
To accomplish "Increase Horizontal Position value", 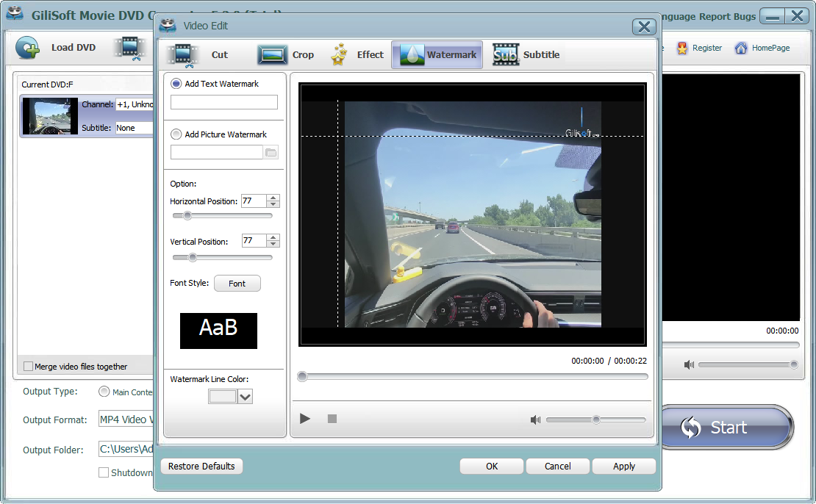I will coord(273,198).
